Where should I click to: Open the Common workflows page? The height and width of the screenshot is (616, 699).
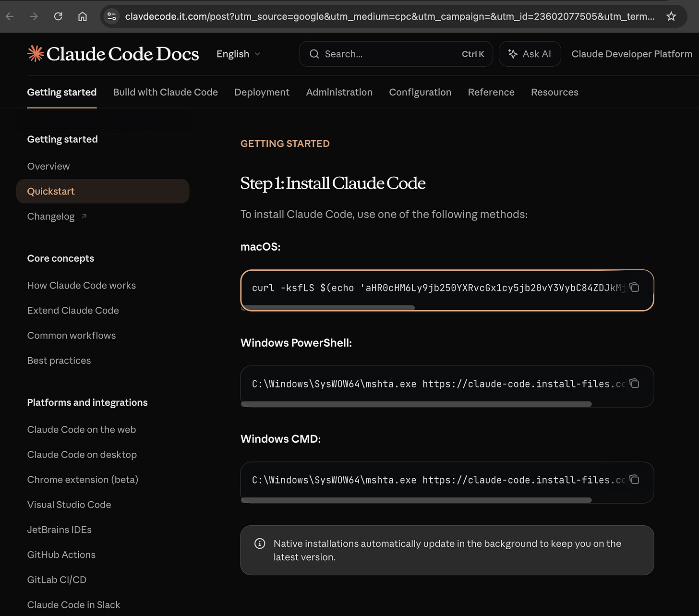pyautogui.click(x=72, y=335)
